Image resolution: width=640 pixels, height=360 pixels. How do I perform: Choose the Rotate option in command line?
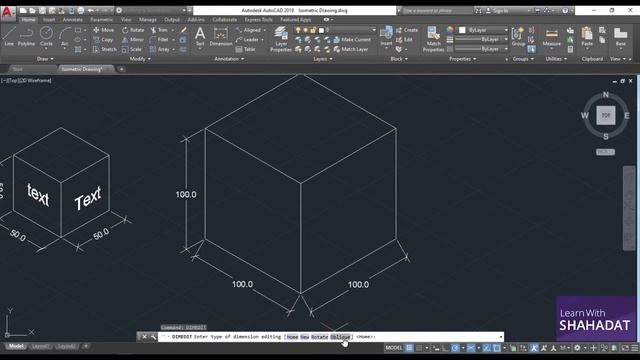pos(319,337)
